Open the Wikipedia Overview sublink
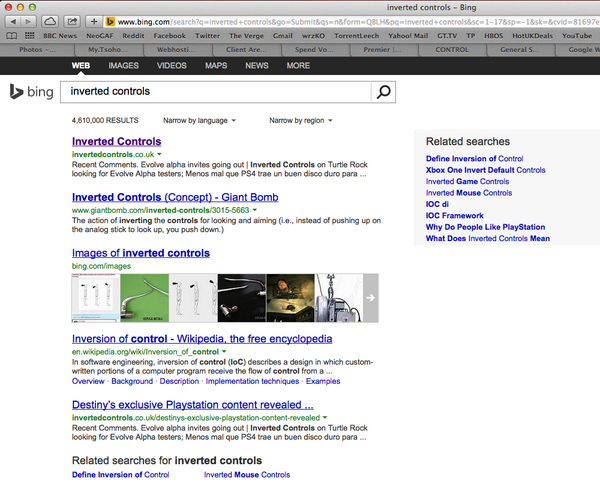 [88, 381]
